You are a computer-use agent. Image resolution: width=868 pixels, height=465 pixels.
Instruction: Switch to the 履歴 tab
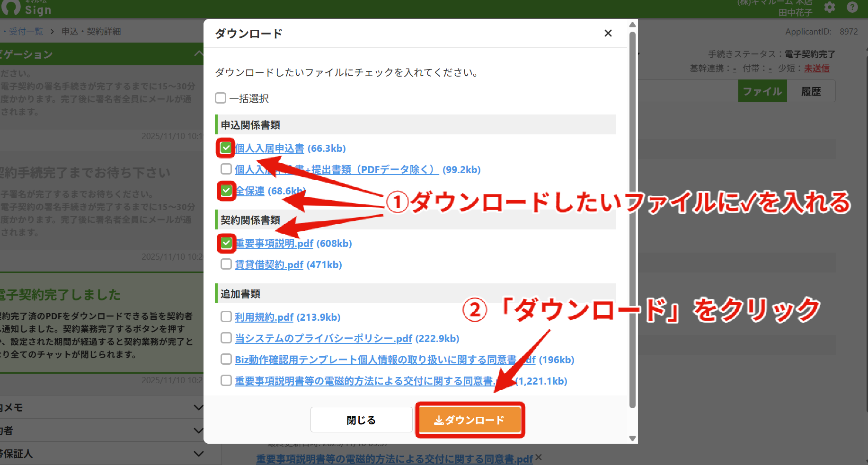(811, 91)
